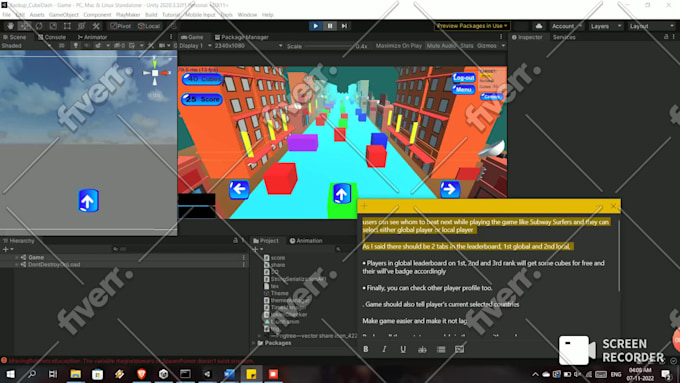Expand DontDestroyOnLoad in Hierarchy
680x383 pixels.
[17, 265]
